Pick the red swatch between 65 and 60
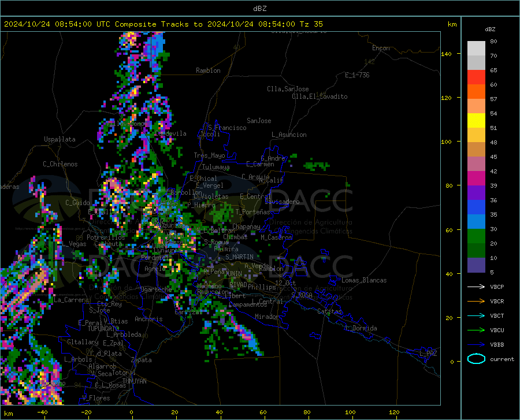The image size is (520, 420). [x=476, y=77]
